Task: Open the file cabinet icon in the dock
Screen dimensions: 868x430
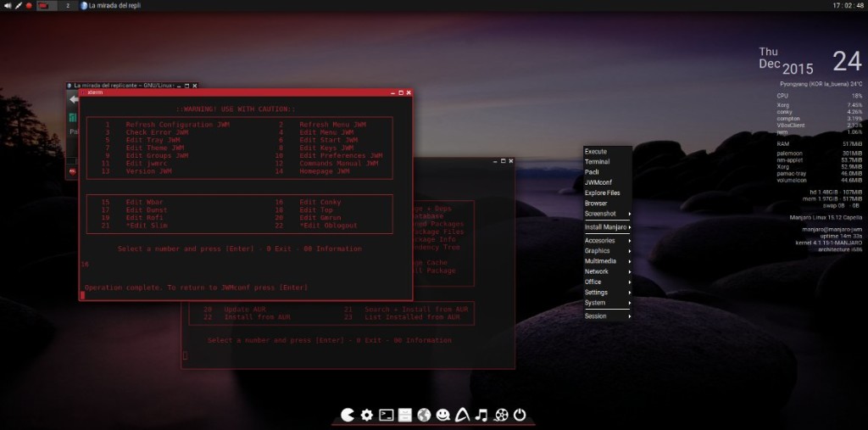Action: pos(405,415)
